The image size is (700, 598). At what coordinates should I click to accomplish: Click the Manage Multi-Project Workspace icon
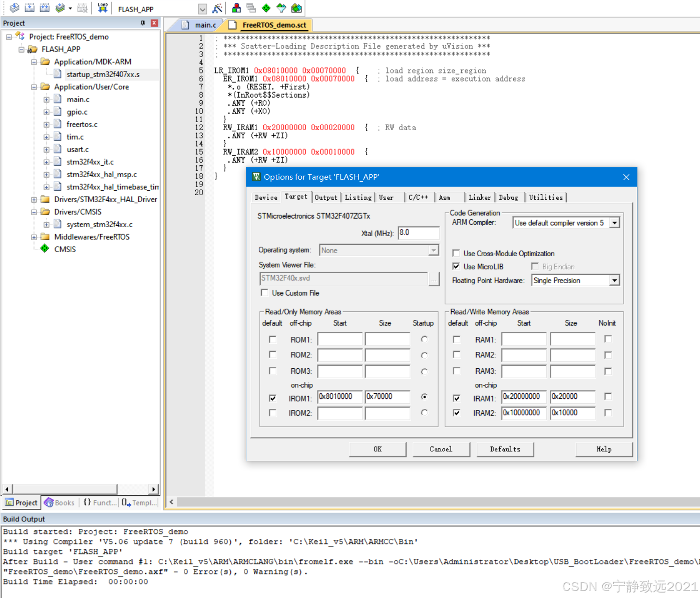coord(251,8)
